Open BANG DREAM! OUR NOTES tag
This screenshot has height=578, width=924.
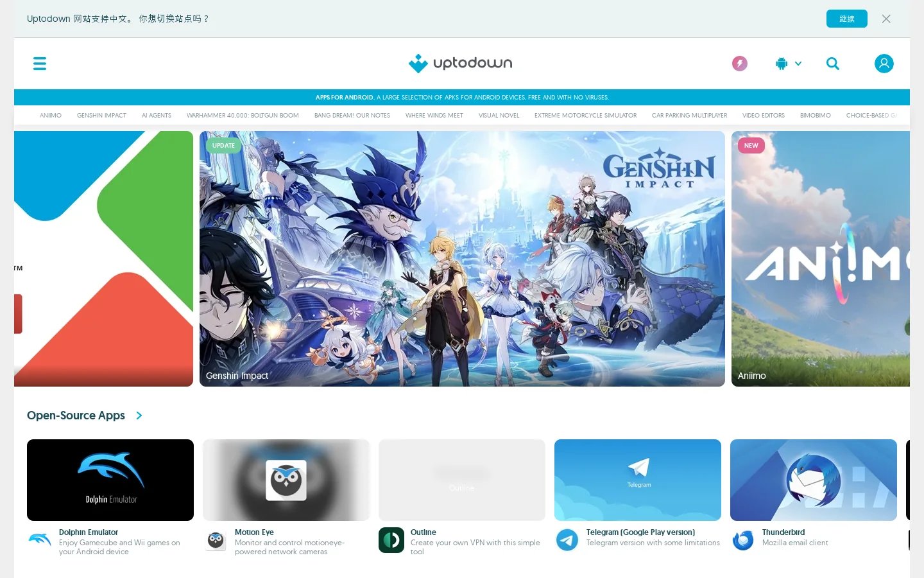click(352, 116)
